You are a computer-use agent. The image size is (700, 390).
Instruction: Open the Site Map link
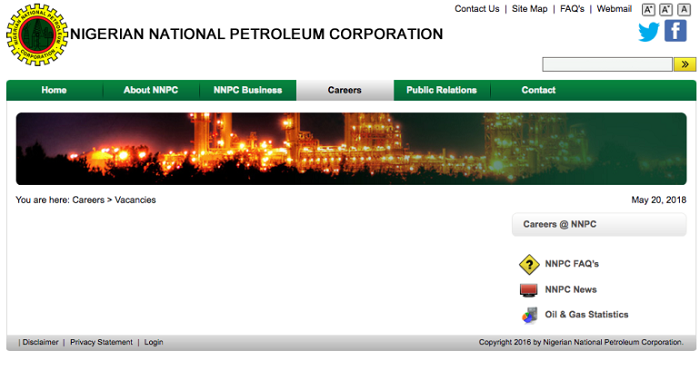[x=529, y=9]
